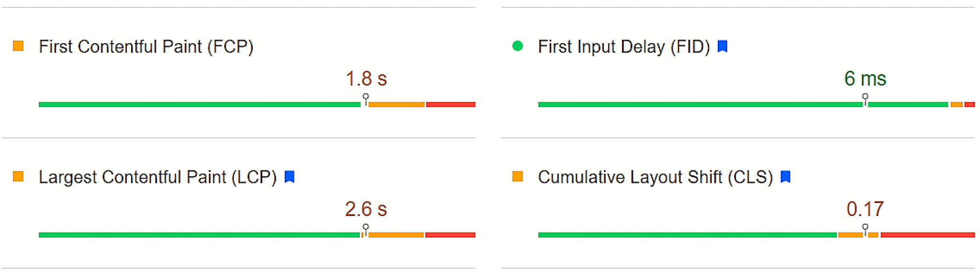Screen dimensions: 980x273
Task: Click the orange square beside FCP
Action: coord(18,46)
